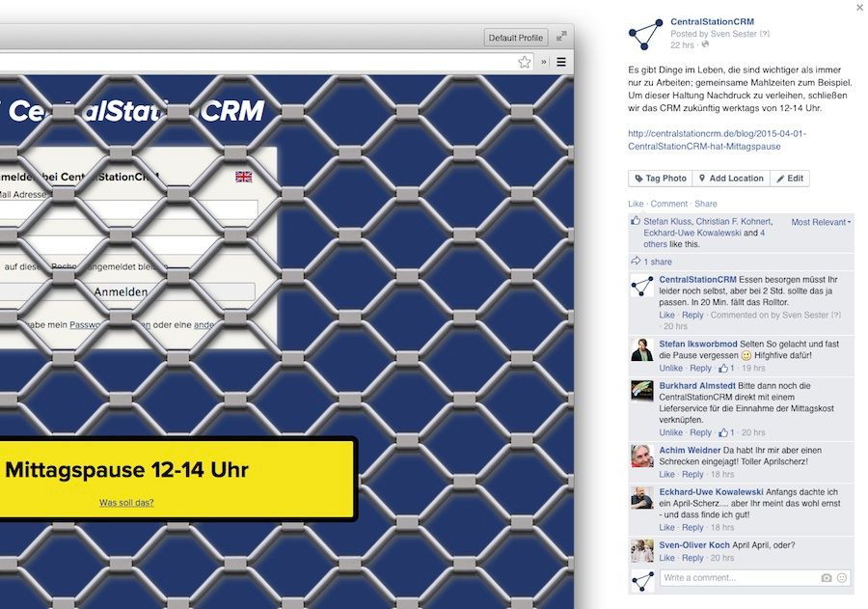The height and width of the screenshot is (609, 868).
Task: Open the Default Profile menu
Action: pos(516,38)
